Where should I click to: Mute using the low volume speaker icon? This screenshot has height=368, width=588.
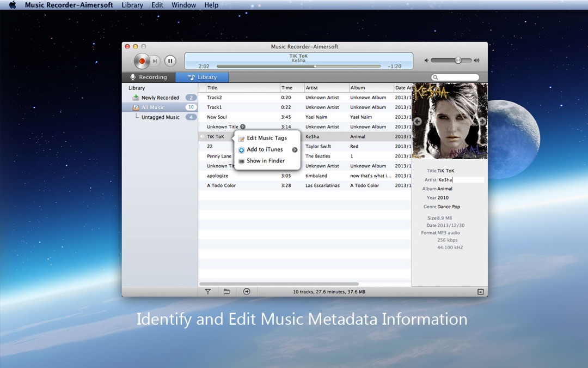[427, 61]
